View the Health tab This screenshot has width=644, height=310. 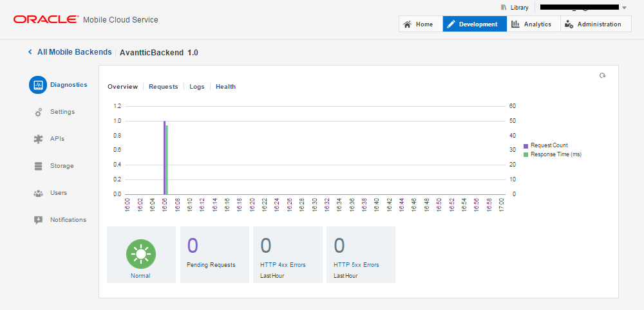[x=225, y=87]
